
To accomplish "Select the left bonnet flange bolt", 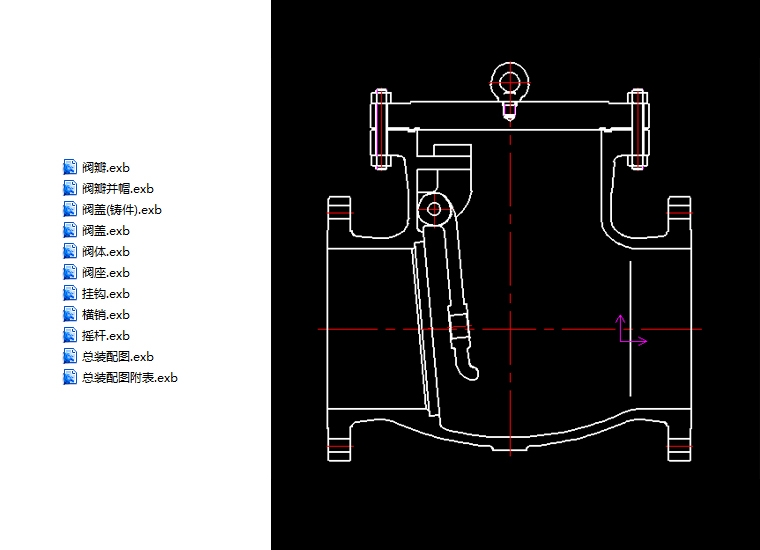I will (x=380, y=128).
